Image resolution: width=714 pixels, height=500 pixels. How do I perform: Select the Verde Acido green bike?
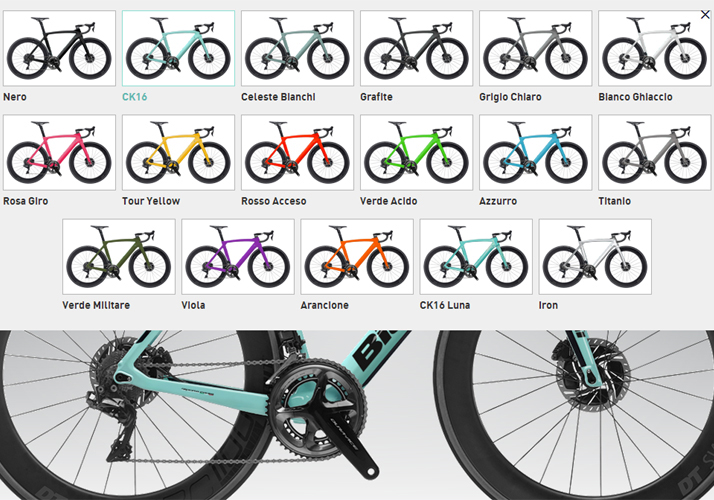click(417, 153)
